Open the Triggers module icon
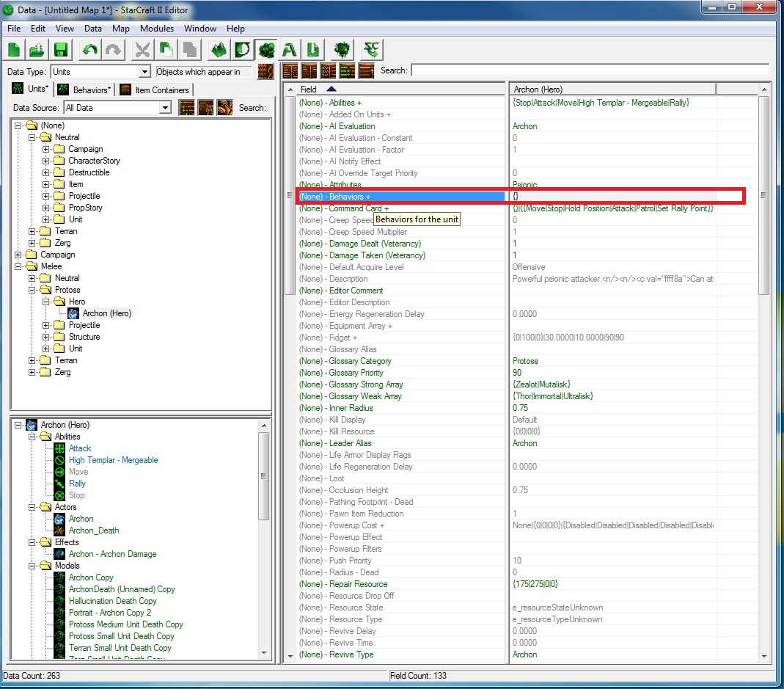This screenshot has height=689, width=784. click(x=243, y=51)
